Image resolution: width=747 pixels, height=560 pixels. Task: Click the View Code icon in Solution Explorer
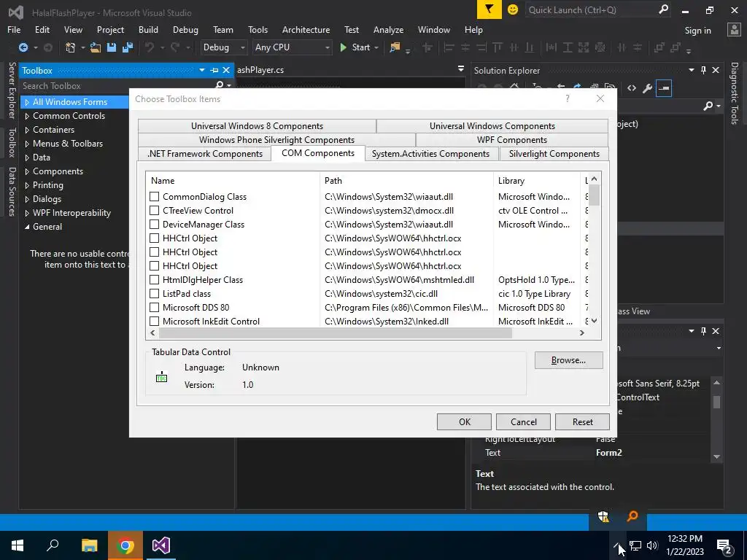coord(632,88)
